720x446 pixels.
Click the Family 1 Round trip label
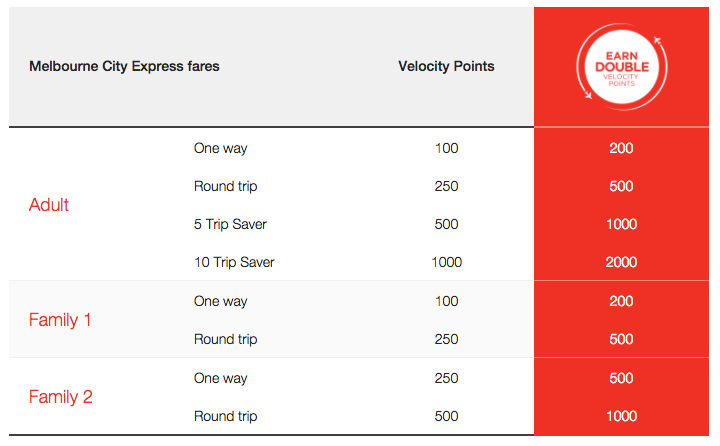(225, 339)
